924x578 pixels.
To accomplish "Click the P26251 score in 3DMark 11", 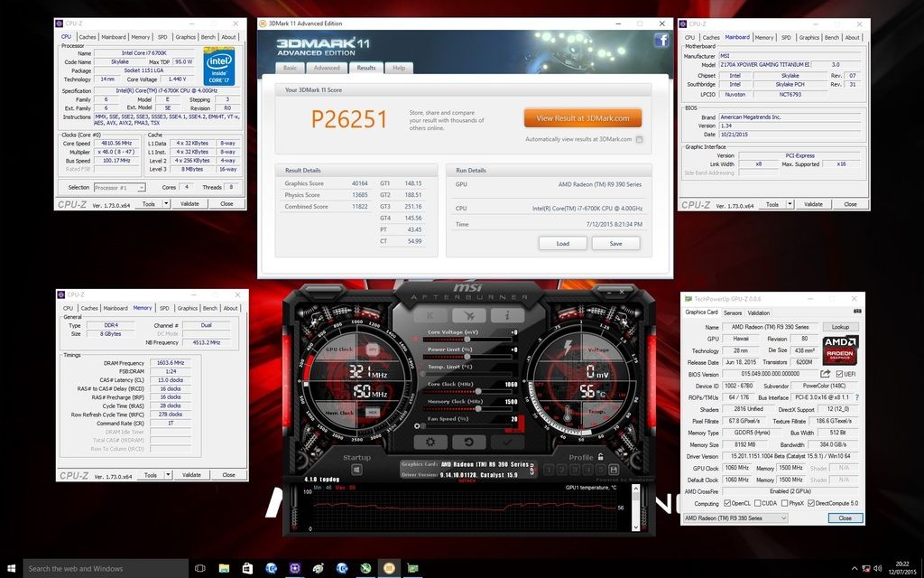I will (x=349, y=119).
